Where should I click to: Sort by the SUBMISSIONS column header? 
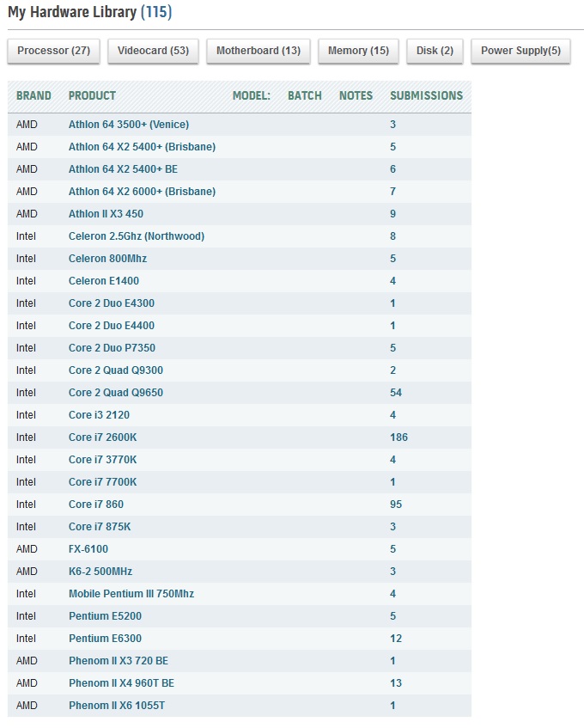click(x=426, y=95)
